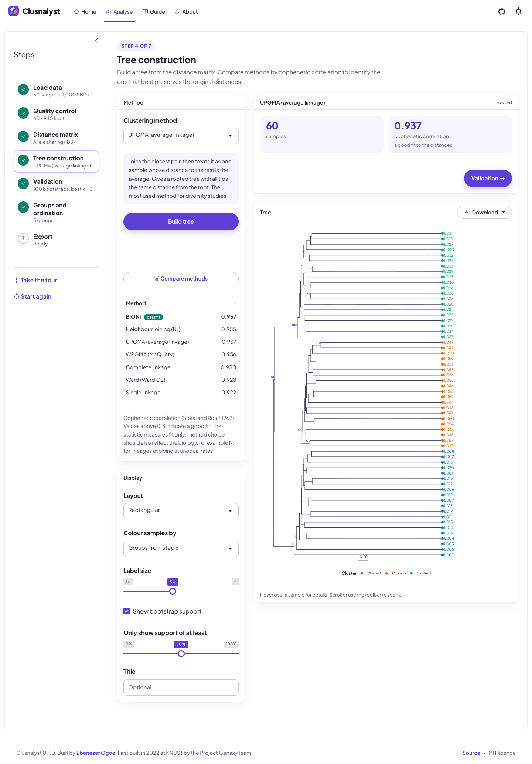
Task: Open the Clustering method dropdown
Action: [x=181, y=136]
